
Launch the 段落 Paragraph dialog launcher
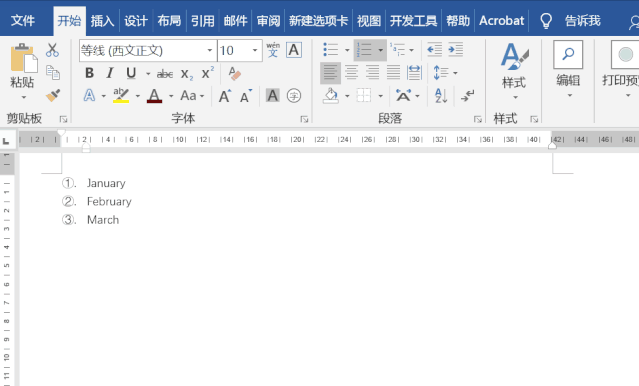click(478, 119)
